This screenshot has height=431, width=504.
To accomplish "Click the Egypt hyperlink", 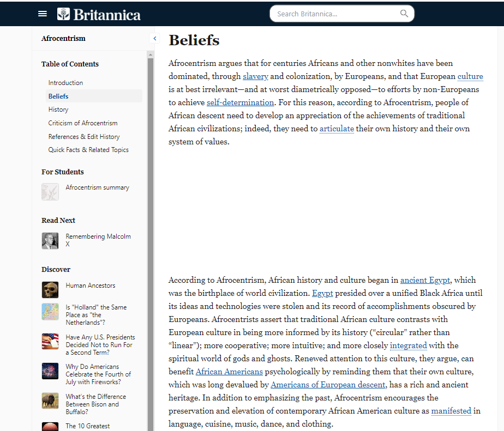I will [322, 293].
